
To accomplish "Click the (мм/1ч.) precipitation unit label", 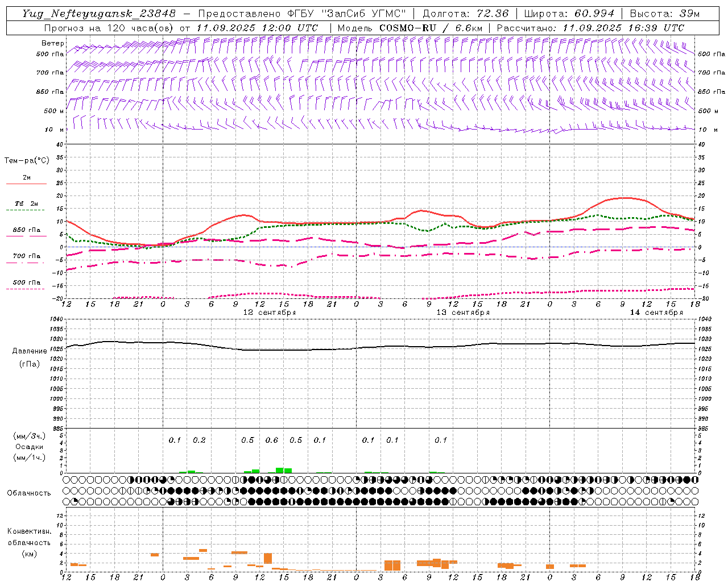I will [29, 458].
